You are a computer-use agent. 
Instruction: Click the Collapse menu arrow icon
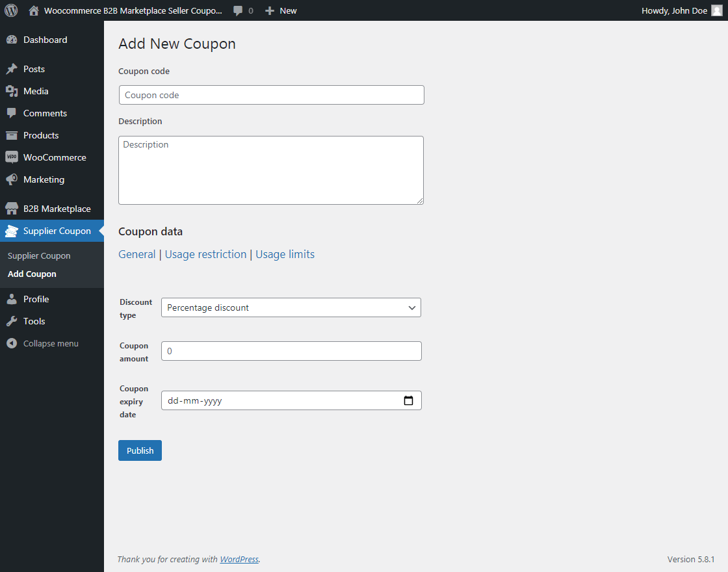(x=12, y=344)
